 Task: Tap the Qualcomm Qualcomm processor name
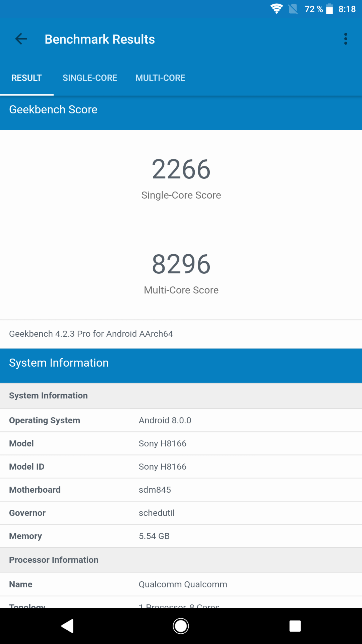(183, 584)
